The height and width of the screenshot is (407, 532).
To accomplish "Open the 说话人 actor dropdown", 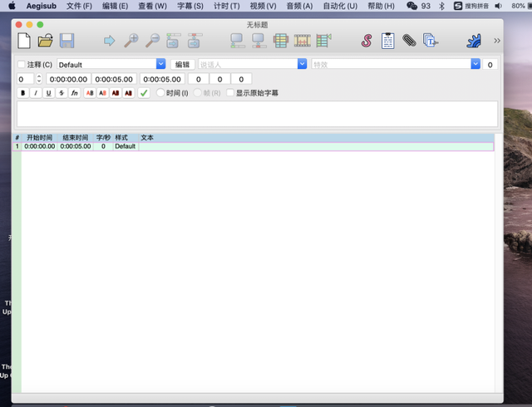I will click(x=302, y=64).
